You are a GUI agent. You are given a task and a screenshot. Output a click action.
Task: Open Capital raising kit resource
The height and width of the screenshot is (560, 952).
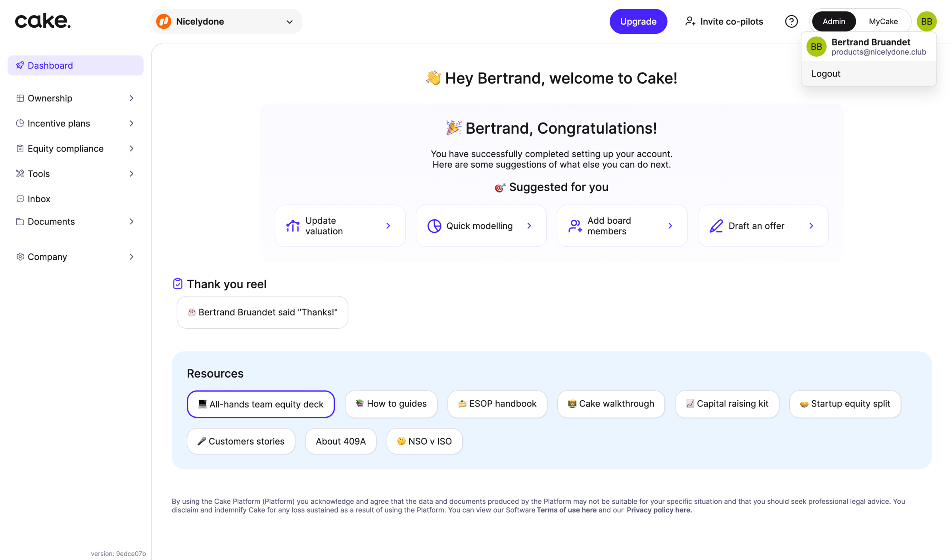pyautogui.click(x=727, y=404)
